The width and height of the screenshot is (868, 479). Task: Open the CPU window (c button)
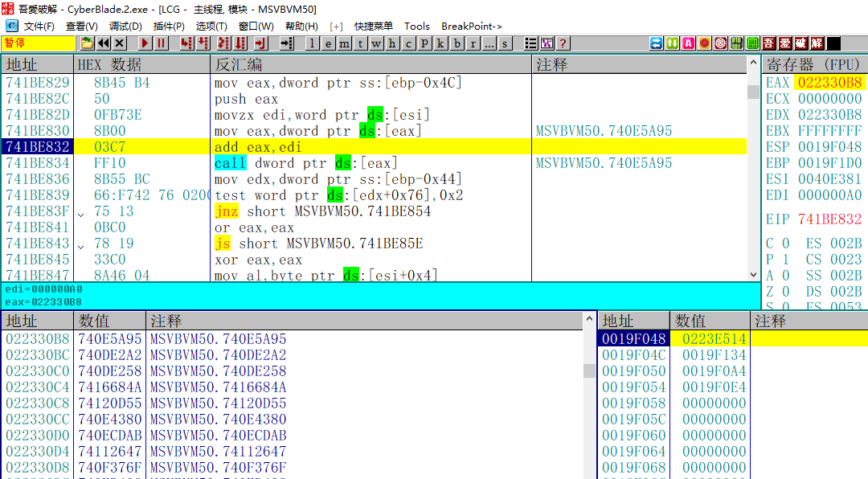[x=408, y=43]
